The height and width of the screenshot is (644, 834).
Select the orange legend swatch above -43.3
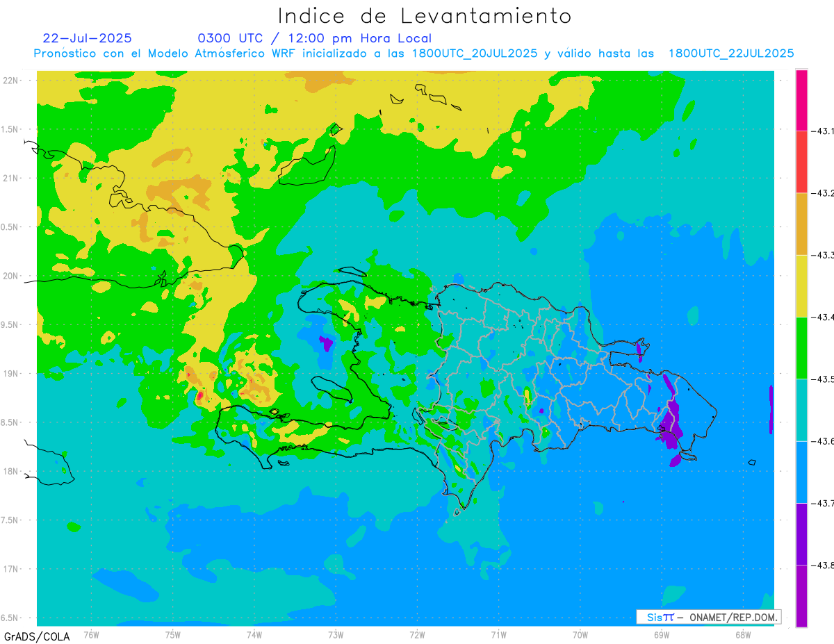pos(801,224)
